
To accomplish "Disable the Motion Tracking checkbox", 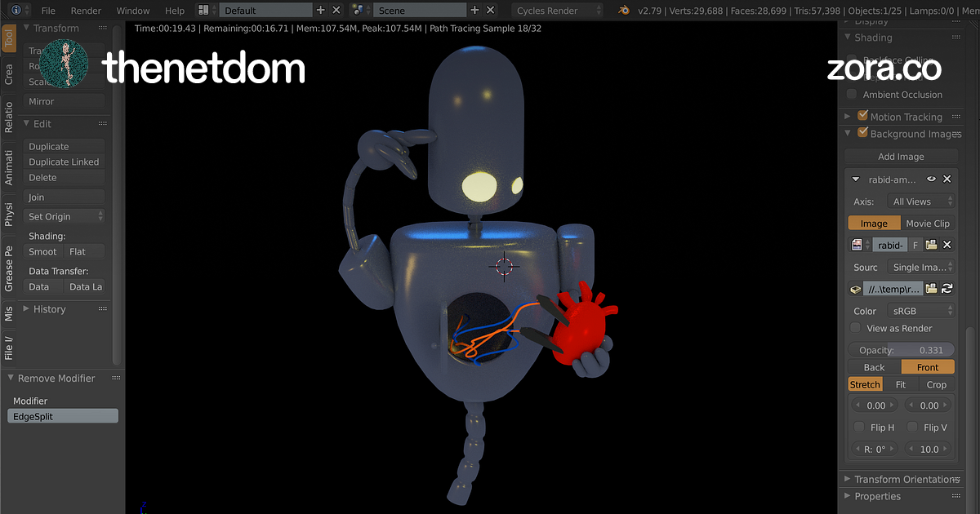I will coord(862,117).
